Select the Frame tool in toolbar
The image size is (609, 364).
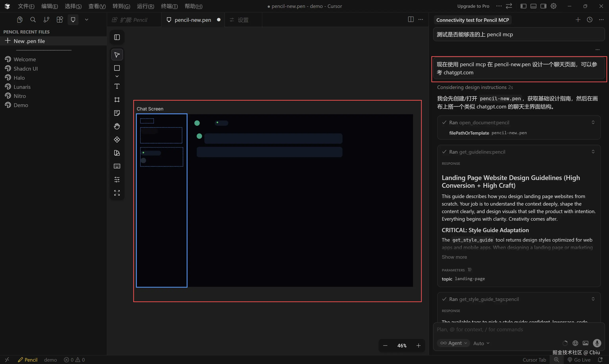[x=117, y=100]
